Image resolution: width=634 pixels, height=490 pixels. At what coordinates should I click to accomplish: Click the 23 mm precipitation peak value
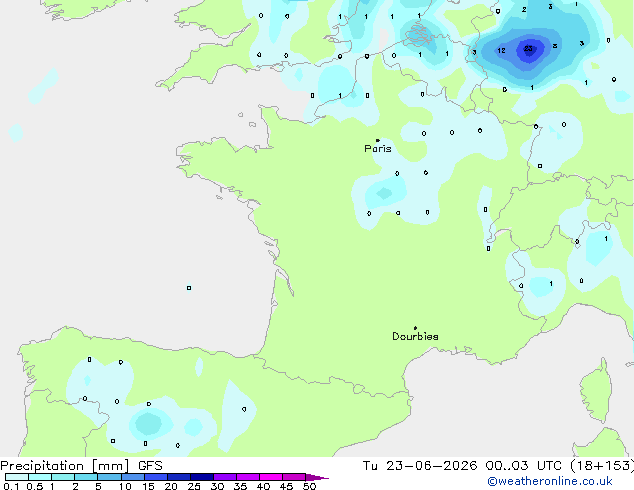528,49
